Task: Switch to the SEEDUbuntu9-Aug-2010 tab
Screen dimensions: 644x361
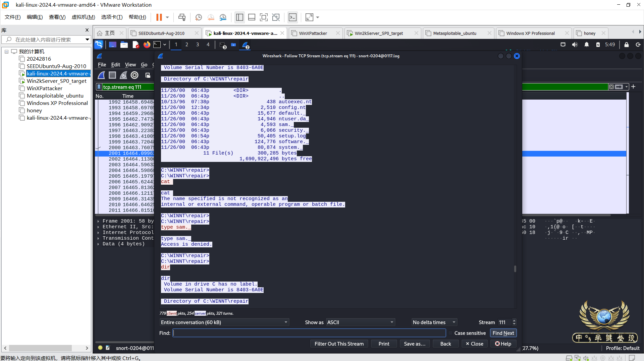Action: 164,33
